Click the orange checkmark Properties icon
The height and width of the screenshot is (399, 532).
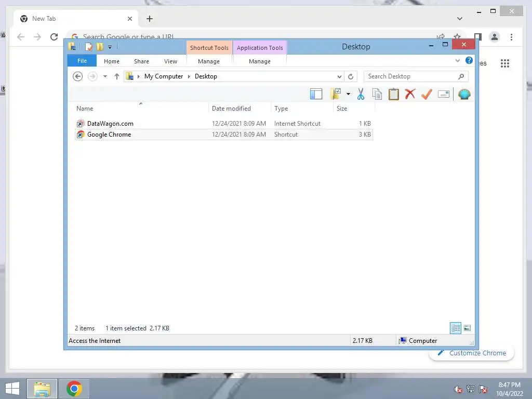pos(427,94)
